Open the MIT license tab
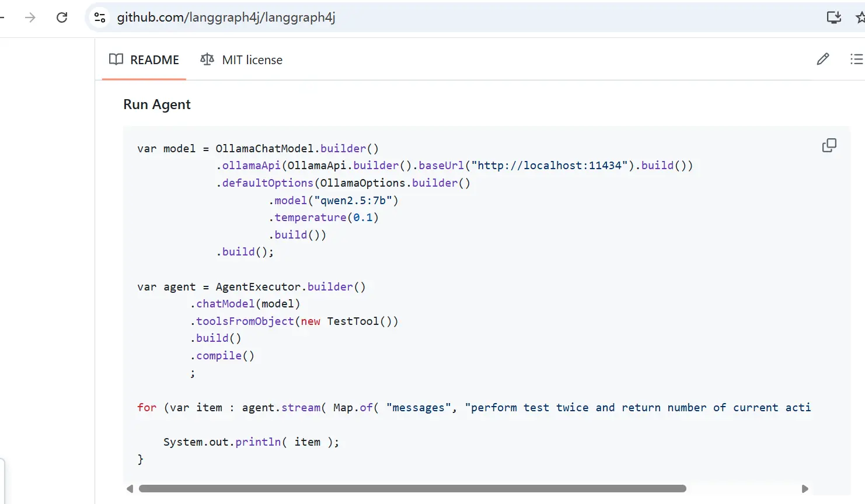 [241, 60]
